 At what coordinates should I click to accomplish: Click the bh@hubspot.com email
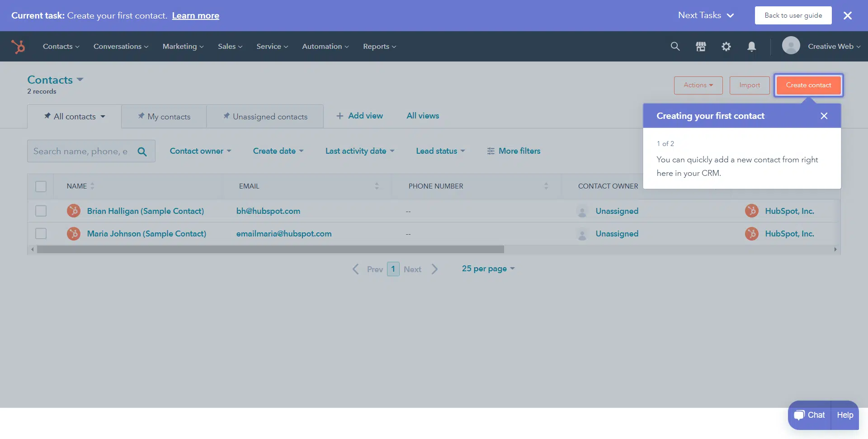pyautogui.click(x=268, y=211)
